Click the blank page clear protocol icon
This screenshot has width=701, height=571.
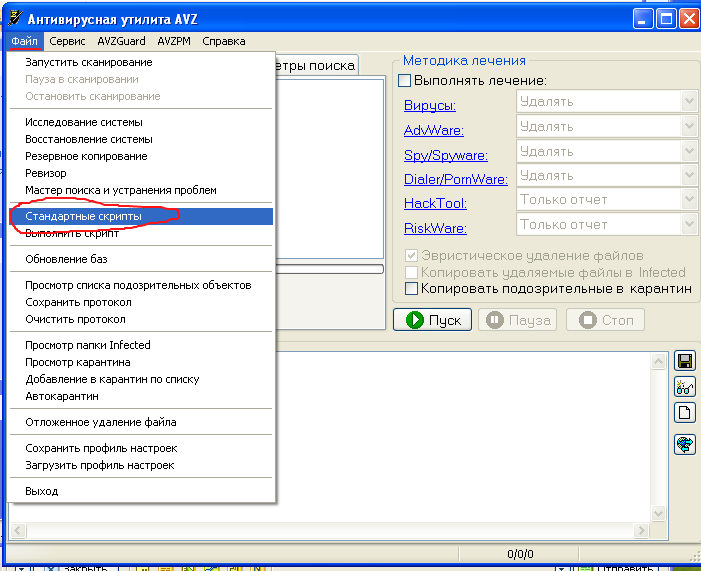click(x=685, y=412)
